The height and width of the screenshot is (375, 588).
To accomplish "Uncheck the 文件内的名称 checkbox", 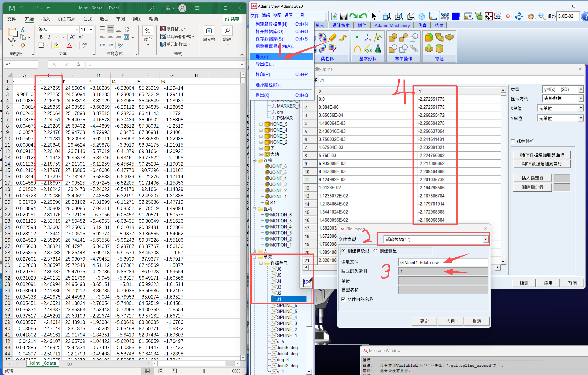I will 343,299.
